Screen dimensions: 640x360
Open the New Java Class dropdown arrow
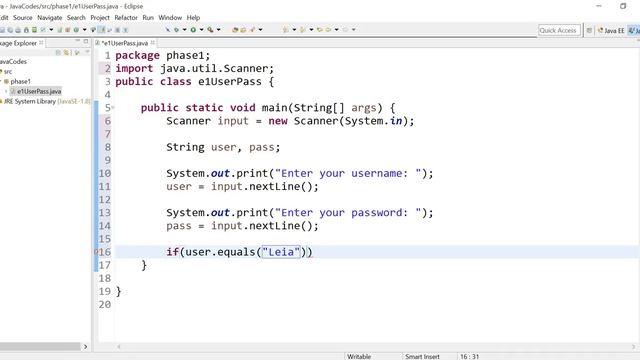coord(84,30)
